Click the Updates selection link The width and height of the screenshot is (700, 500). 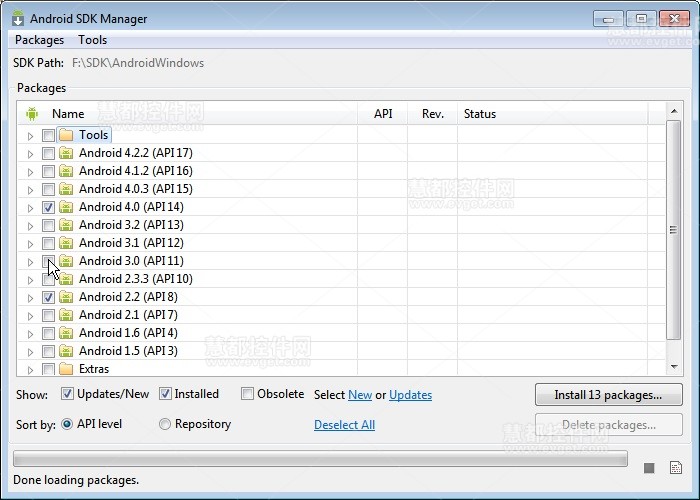tap(410, 395)
